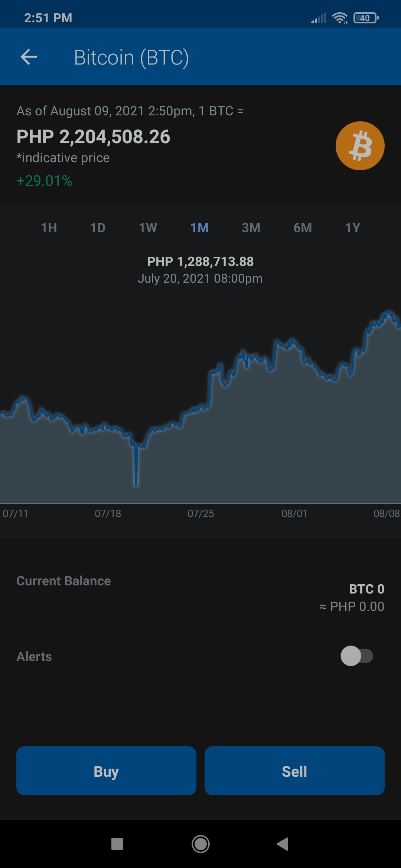Tap the Sell button
The height and width of the screenshot is (868, 401).
[294, 771]
